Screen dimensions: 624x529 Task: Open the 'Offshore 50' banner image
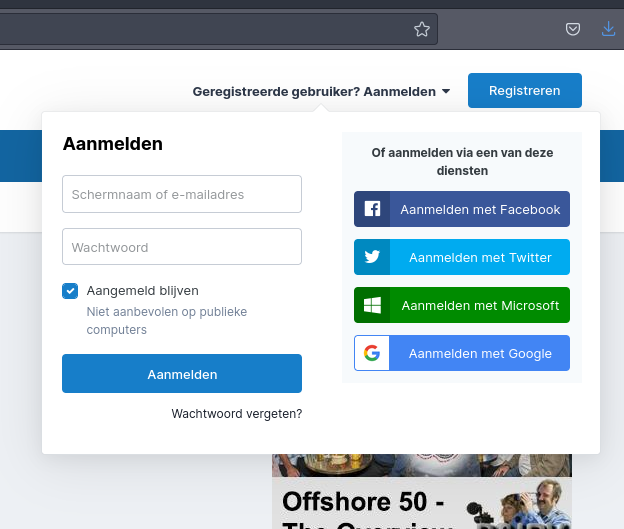click(x=421, y=503)
